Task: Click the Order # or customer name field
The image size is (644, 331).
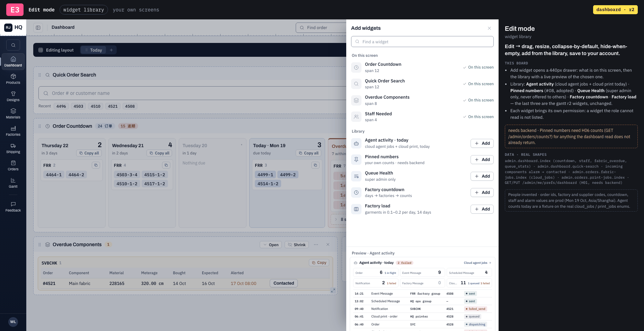Action: (x=193, y=93)
